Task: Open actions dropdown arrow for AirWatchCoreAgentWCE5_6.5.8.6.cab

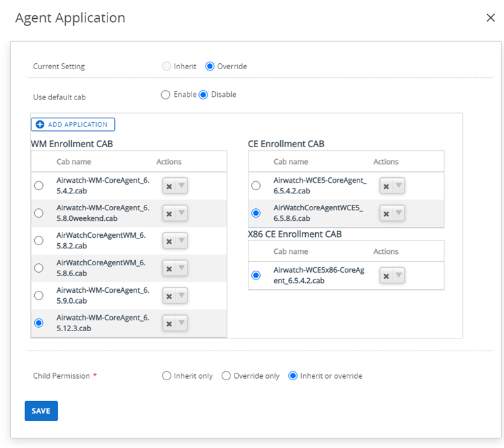Action: [398, 213]
